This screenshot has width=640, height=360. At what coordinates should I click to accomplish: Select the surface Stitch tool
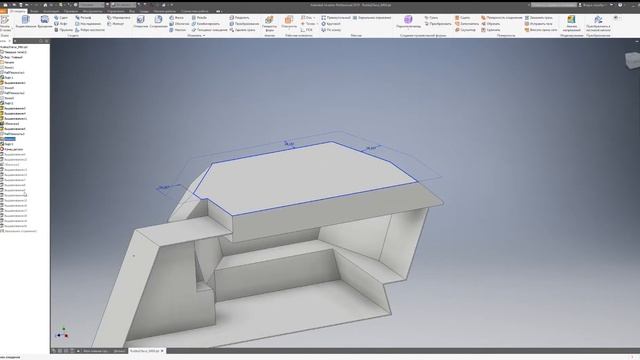[x=462, y=18]
